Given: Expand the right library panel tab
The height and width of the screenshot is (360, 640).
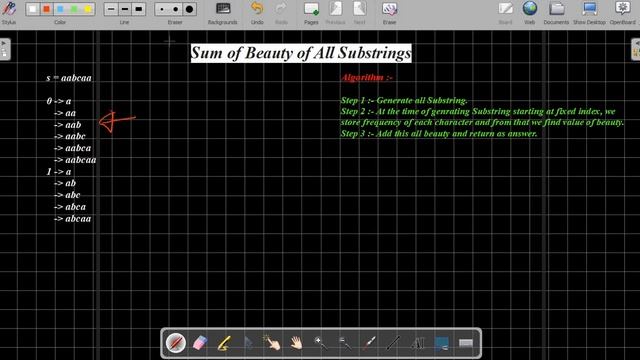Looking at the screenshot, I should coord(636,49).
